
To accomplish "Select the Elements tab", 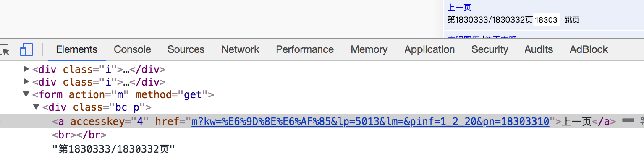I will (77, 49).
